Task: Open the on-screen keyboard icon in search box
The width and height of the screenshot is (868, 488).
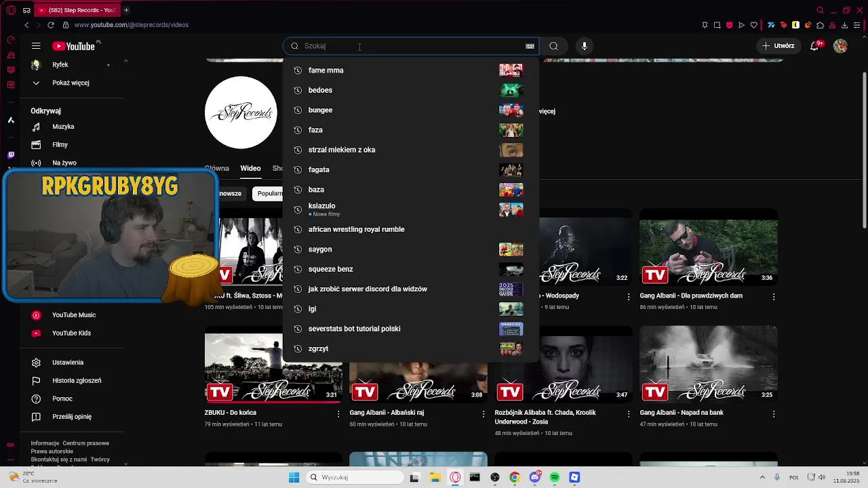Action: (530, 46)
